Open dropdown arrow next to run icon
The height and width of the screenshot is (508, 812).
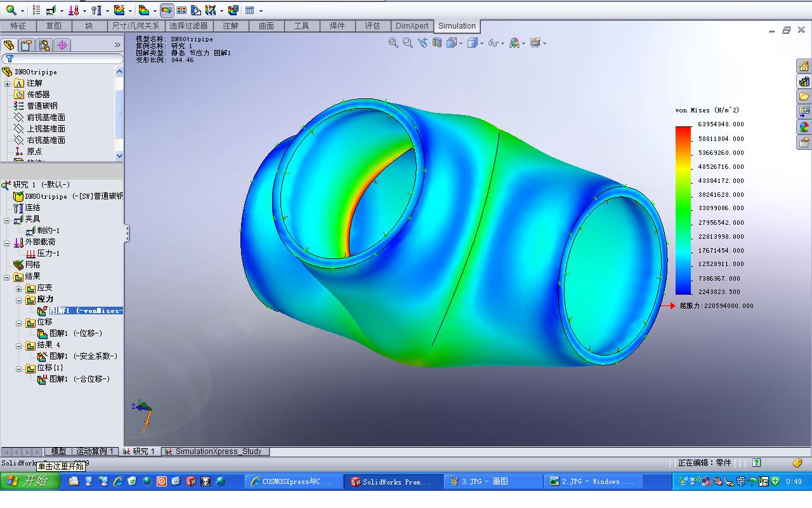130,11
